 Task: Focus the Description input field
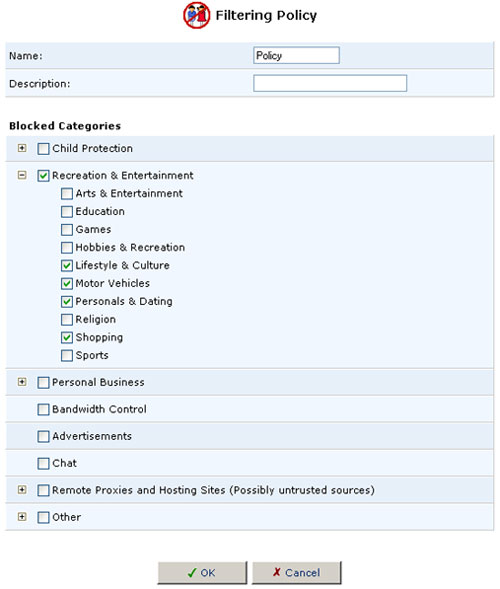330,83
